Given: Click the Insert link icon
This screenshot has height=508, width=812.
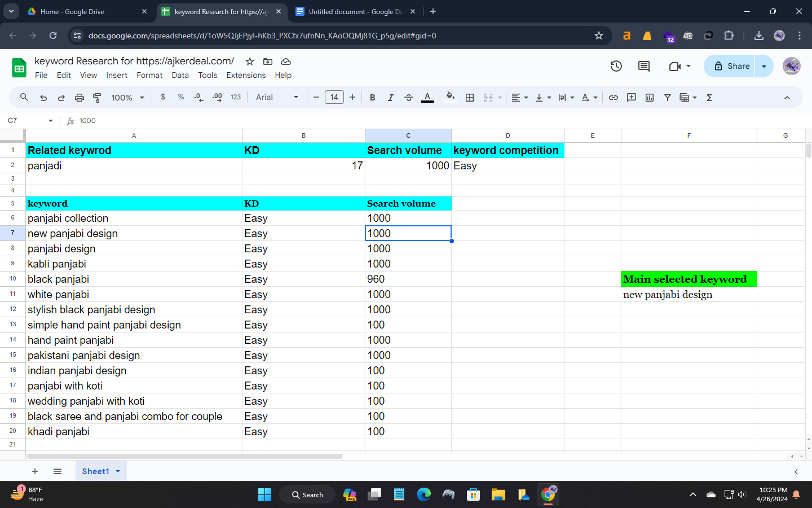Looking at the screenshot, I should [614, 98].
